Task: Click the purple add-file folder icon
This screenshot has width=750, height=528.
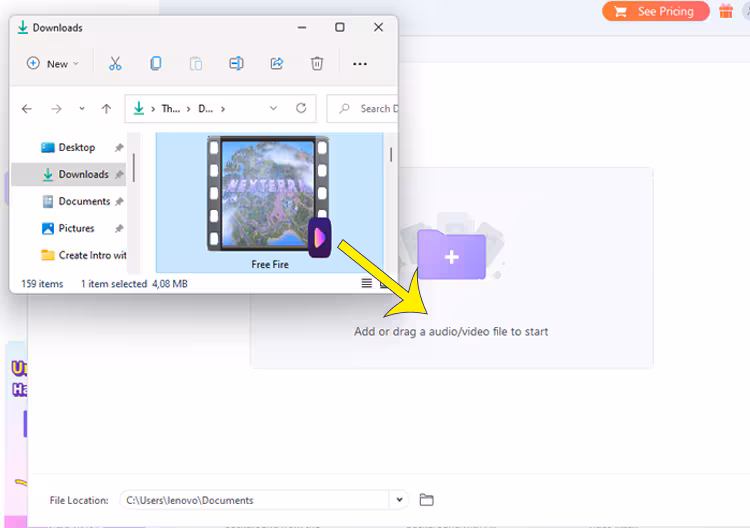Action: [451, 254]
